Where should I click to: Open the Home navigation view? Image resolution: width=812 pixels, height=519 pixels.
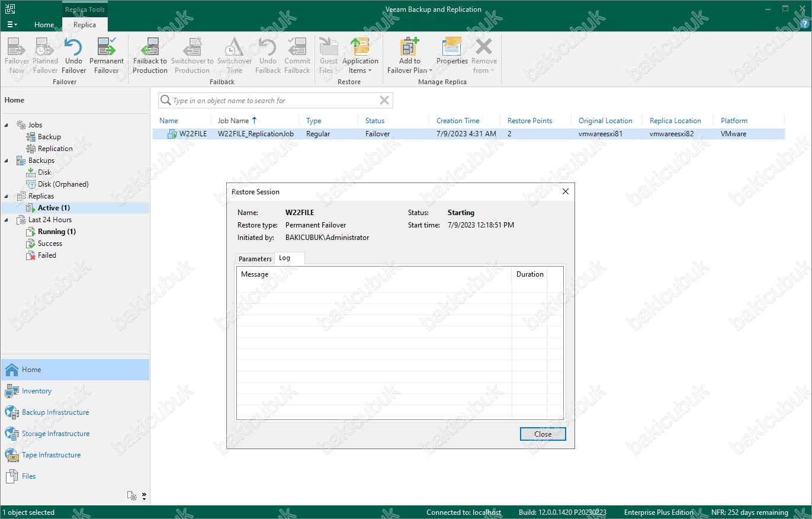click(x=75, y=370)
